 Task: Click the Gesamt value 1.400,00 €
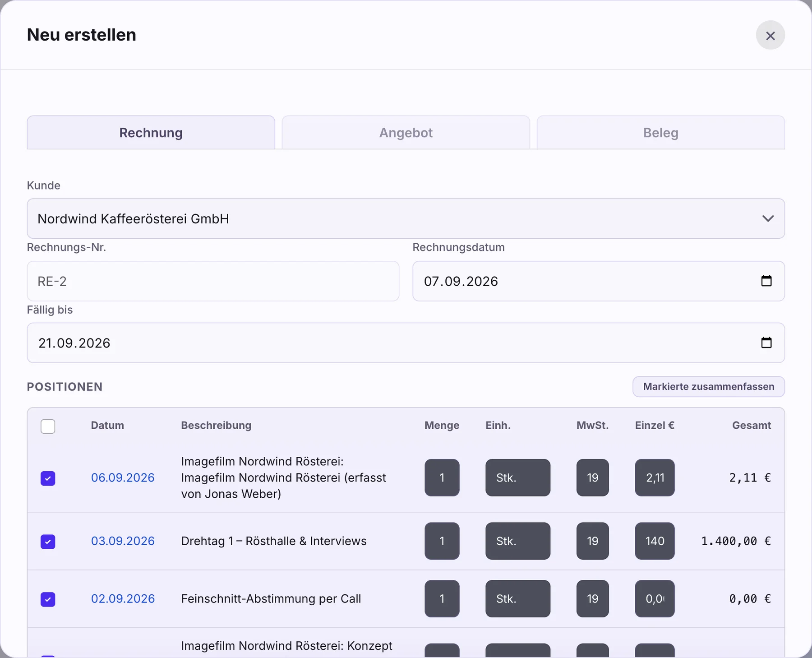[736, 541]
